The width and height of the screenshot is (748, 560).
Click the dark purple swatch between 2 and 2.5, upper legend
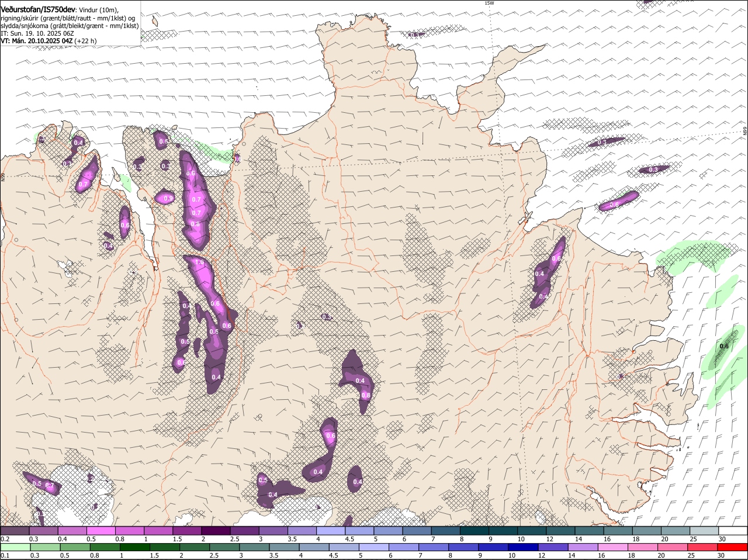pos(215,531)
